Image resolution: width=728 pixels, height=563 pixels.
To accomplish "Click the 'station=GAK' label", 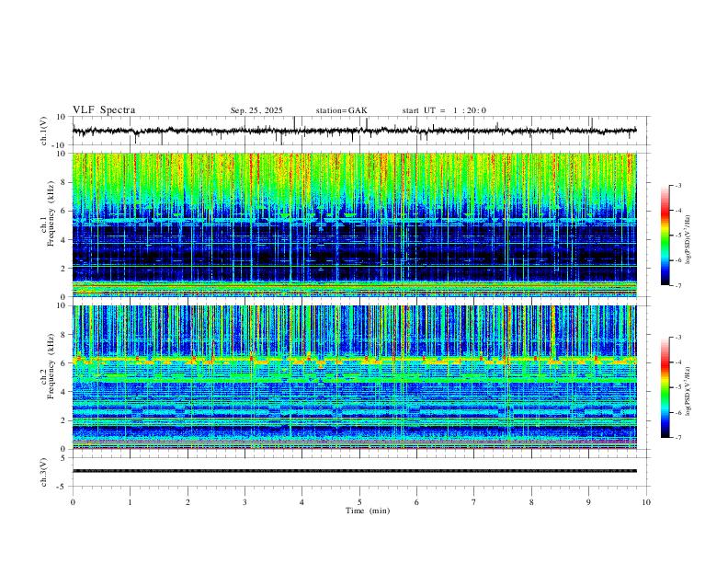I will pos(341,110).
